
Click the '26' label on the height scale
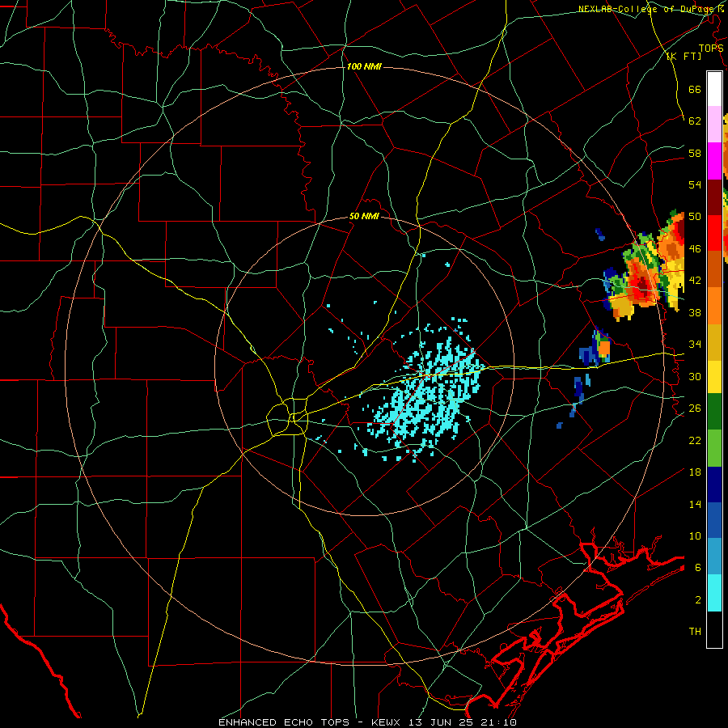pos(695,408)
